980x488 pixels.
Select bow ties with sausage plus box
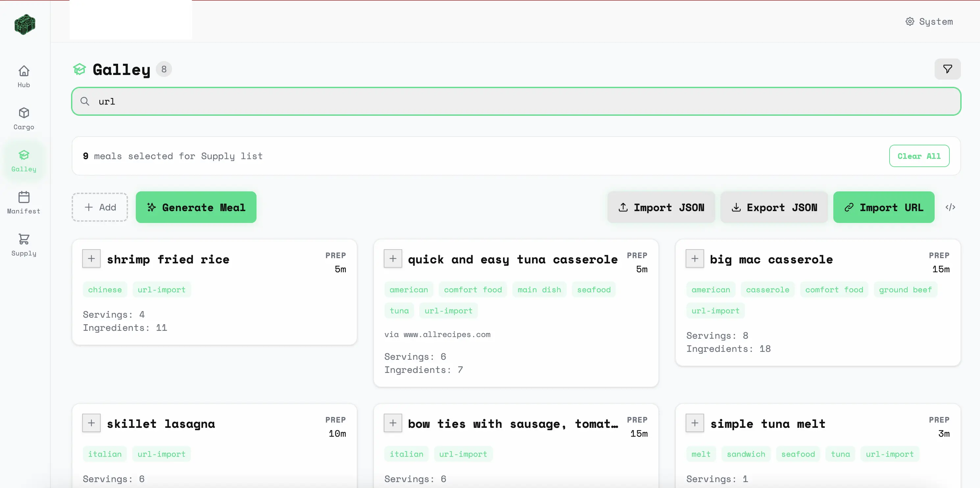pyautogui.click(x=393, y=423)
